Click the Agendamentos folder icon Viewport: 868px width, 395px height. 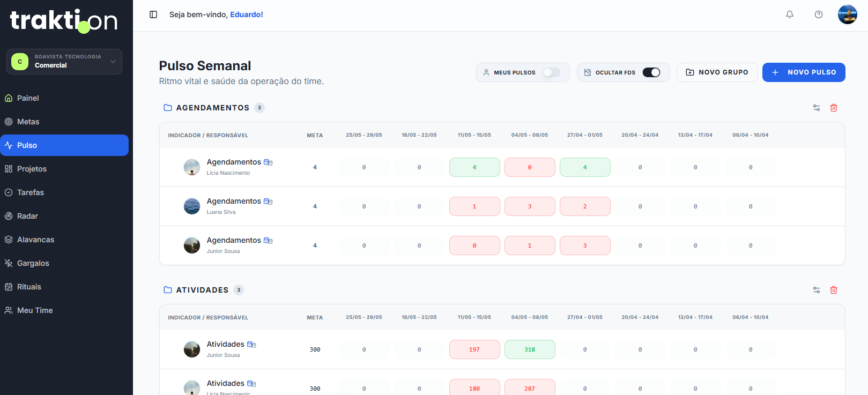pyautogui.click(x=168, y=108)
